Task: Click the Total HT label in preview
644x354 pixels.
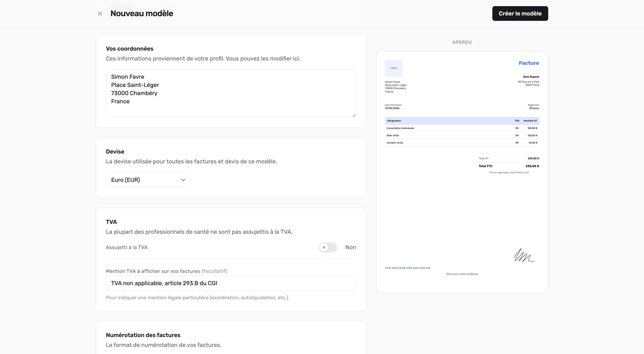Action: tap(483, 158)
